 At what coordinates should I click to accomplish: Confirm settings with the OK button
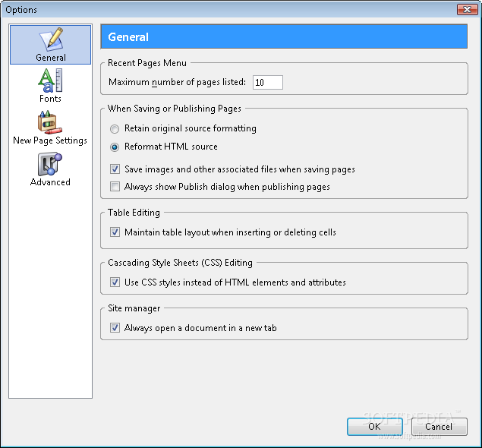coord(375,427)
